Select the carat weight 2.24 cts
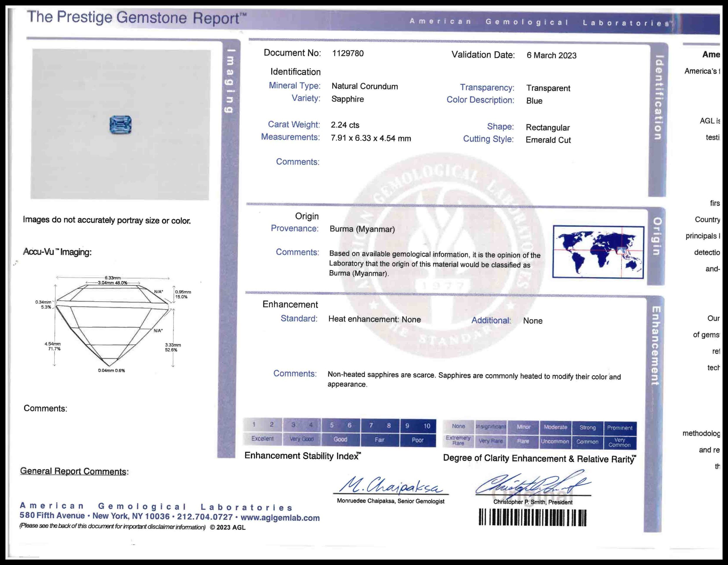728x565 pixels. (x=345, y=125)
